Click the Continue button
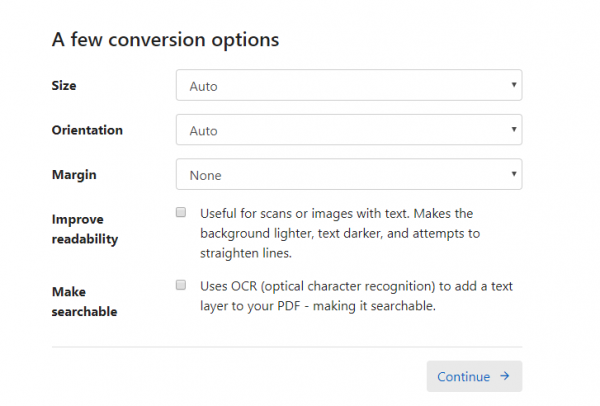The width and height of the screenshot is (600, 406). (474, 376)
